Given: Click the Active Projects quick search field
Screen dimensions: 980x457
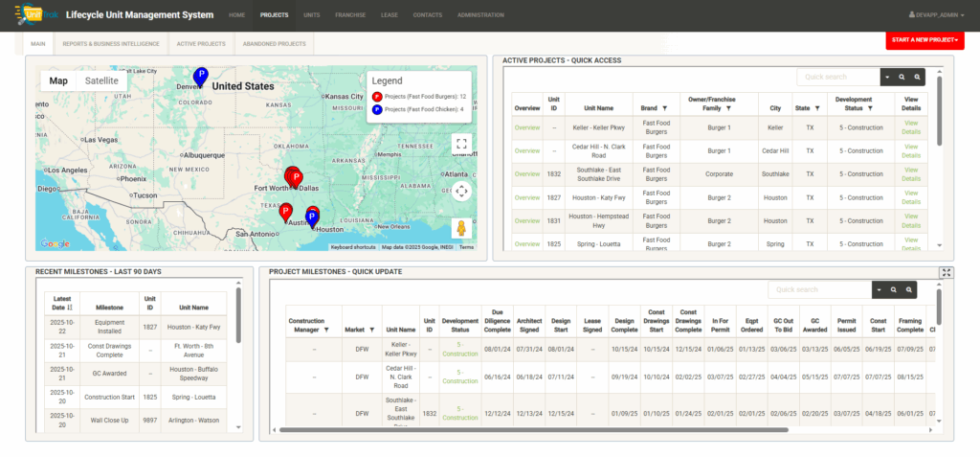Looking at the screenshot, I should pos(837,77).
